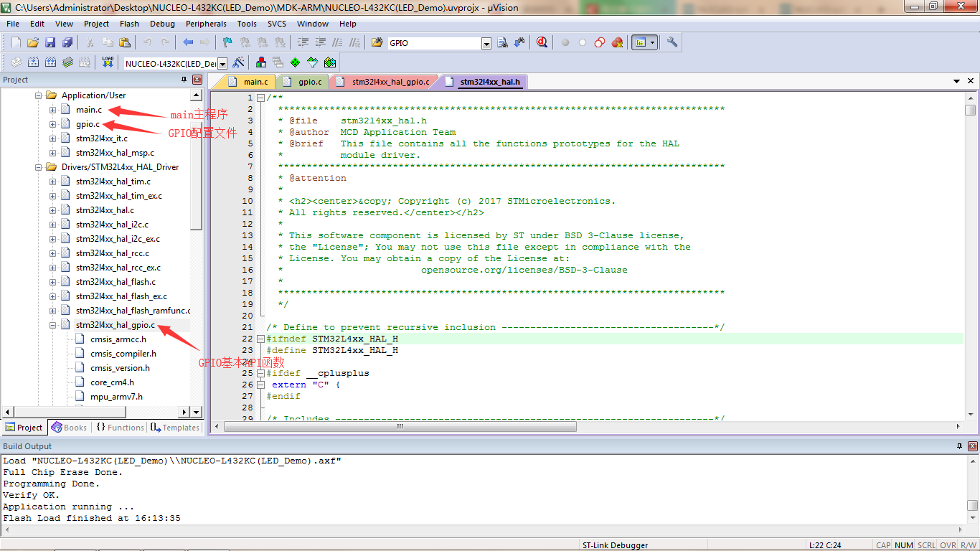Toggle auto-hide pin on the Project panel

(184, 80)
